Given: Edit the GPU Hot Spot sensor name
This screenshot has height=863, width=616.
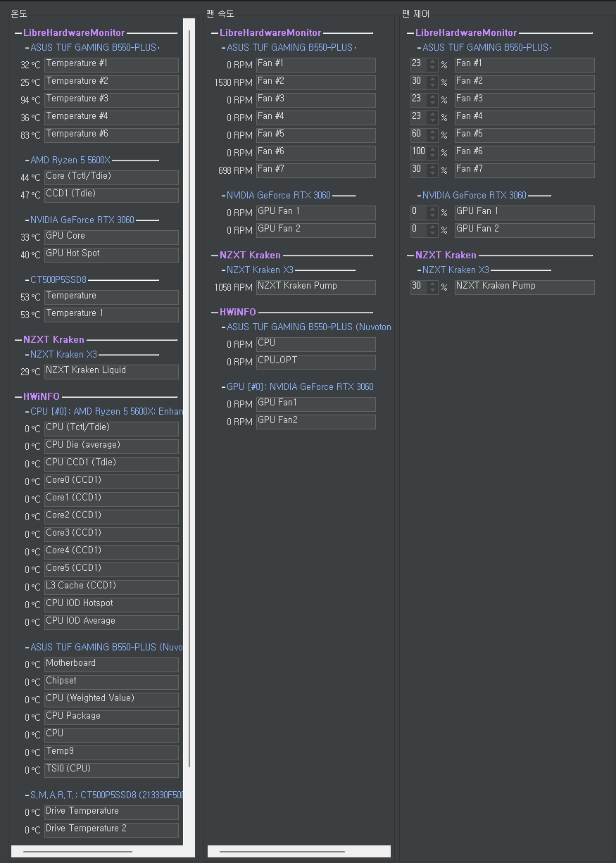Looking at the screenshot, I should point(111,255).
